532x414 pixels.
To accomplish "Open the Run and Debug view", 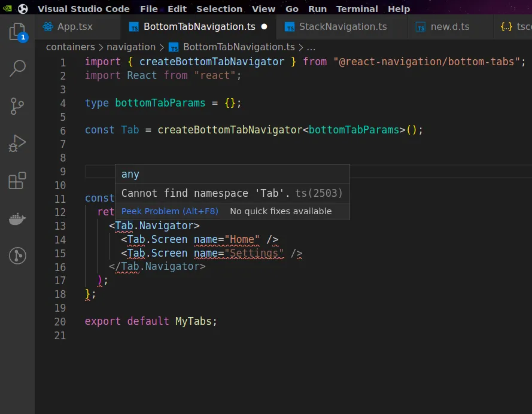I will point(17,144).
